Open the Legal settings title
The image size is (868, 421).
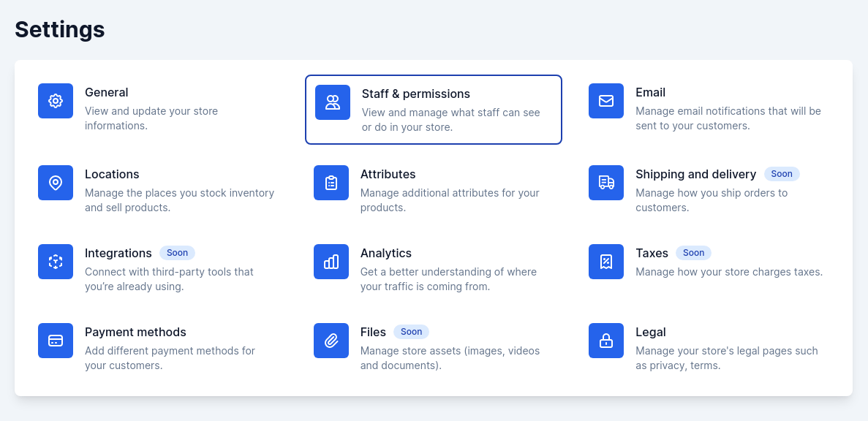point(650,333)
